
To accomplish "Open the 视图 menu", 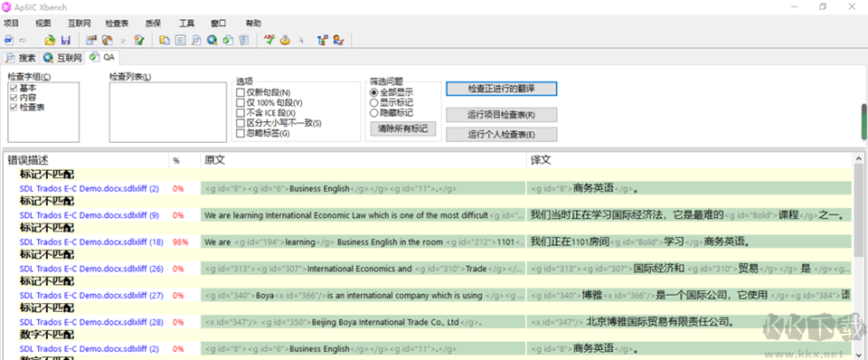I will coord(43,24).
